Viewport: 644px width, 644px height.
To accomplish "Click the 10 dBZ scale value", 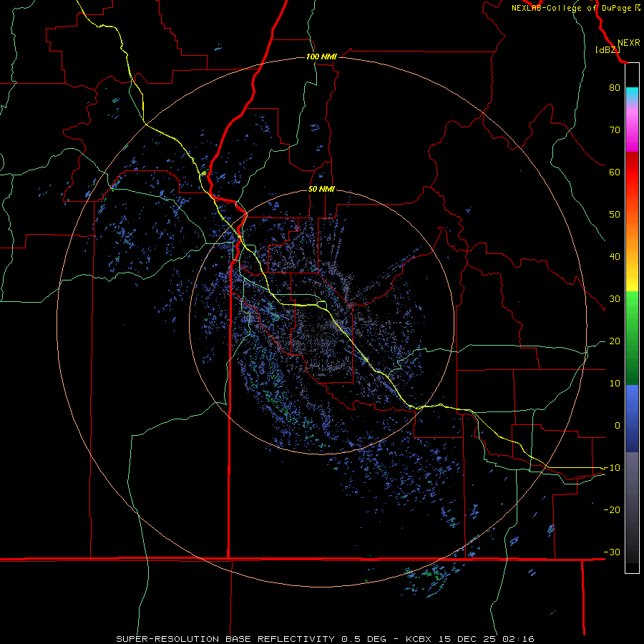I will point(615,384).
